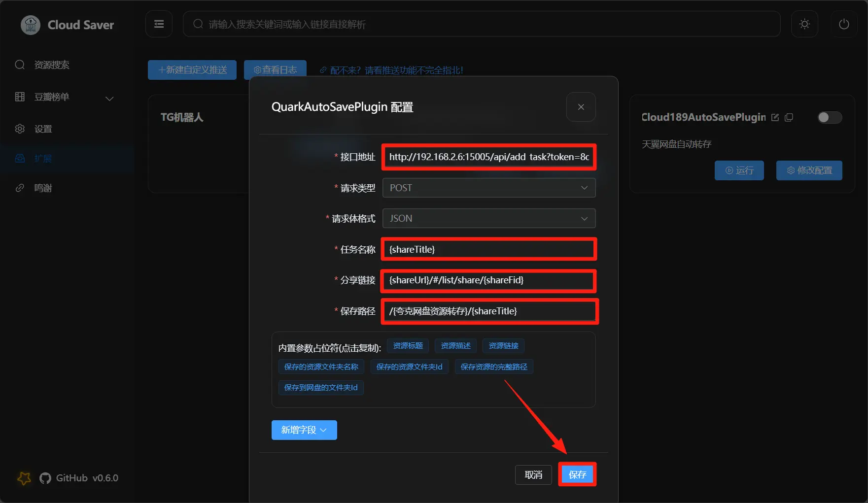Enable the Cloud189AutoSavePlugin toggle switch
Screen dimensions: 868x503
click(x=830, y=117)
